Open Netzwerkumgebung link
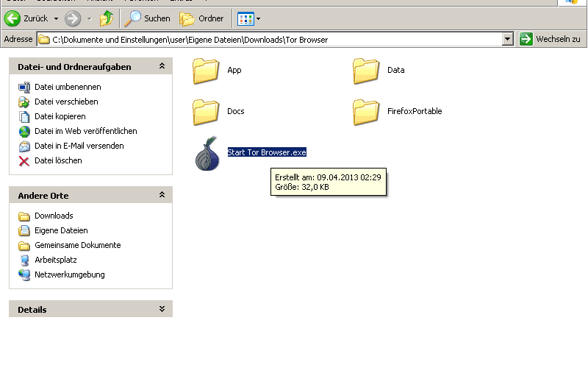The width and height of the screenshot is (588, 390). click(70, 274)
